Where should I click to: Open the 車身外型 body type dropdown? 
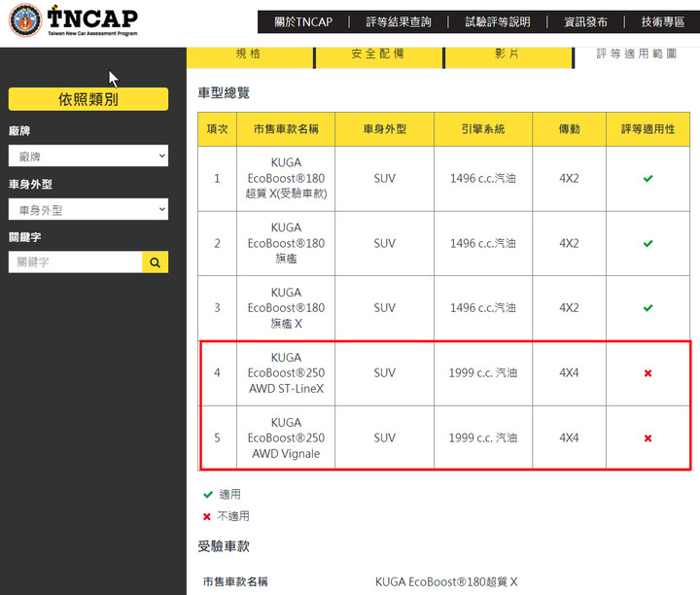[88, 209]
